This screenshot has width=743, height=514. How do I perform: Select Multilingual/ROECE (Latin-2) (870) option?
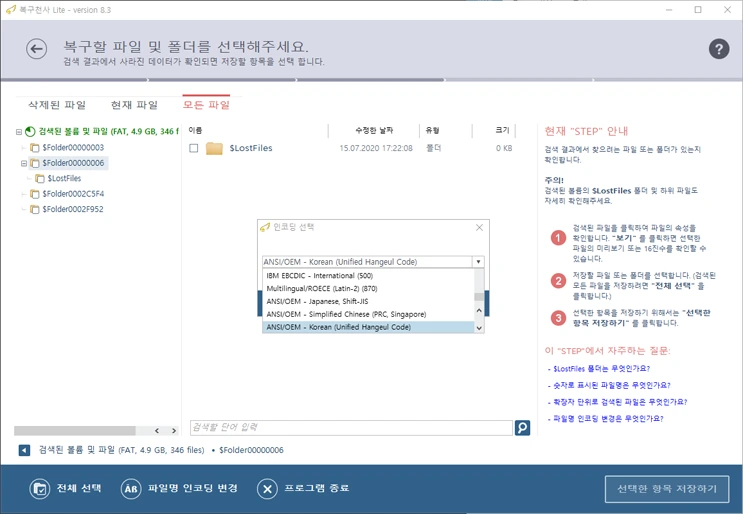tap(368, 289)
